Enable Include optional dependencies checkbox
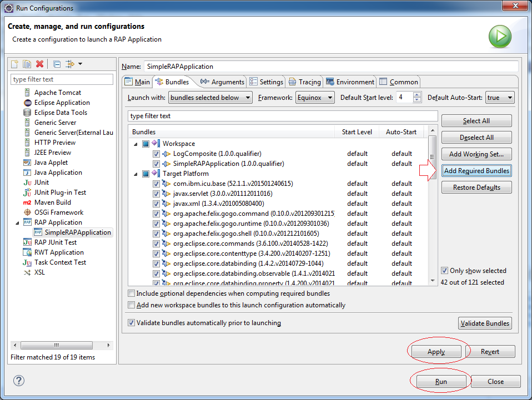The width and height of the screenshot is (532, 400). 131,293
